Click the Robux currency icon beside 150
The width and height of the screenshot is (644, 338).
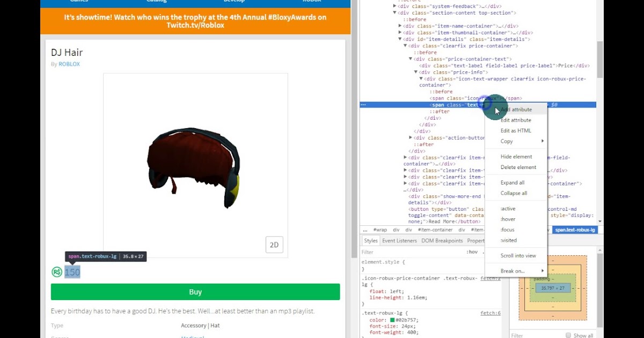pos(57,272)
